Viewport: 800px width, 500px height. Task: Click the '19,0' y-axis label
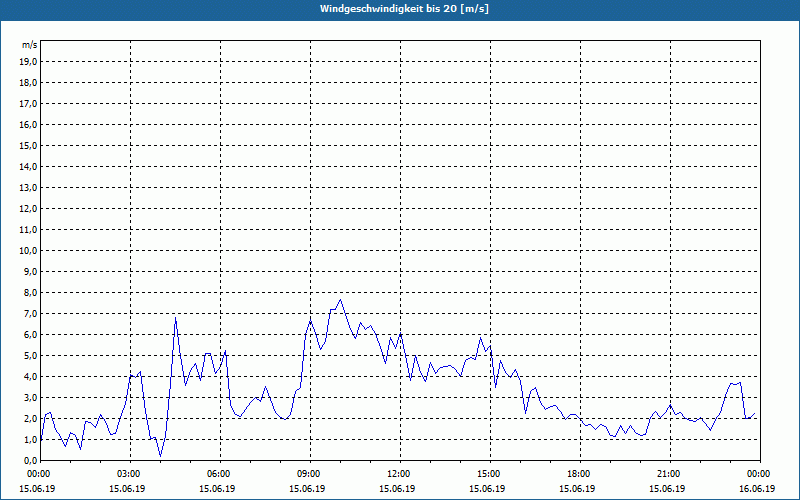(28, 62)
